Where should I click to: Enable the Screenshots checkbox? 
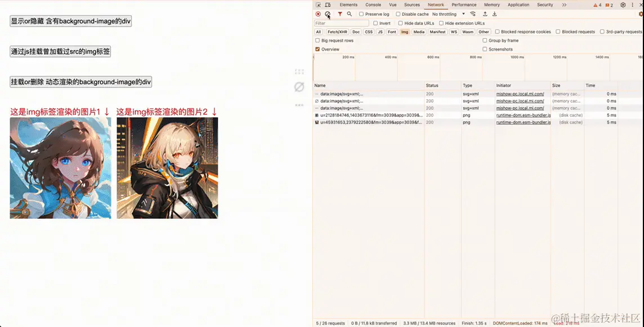[486, 49]
